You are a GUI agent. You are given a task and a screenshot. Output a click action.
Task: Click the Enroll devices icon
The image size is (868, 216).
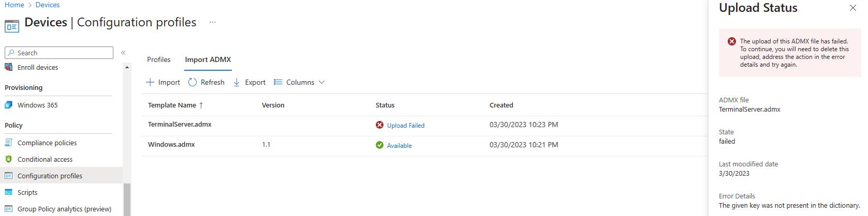click(x=9, y=67)
